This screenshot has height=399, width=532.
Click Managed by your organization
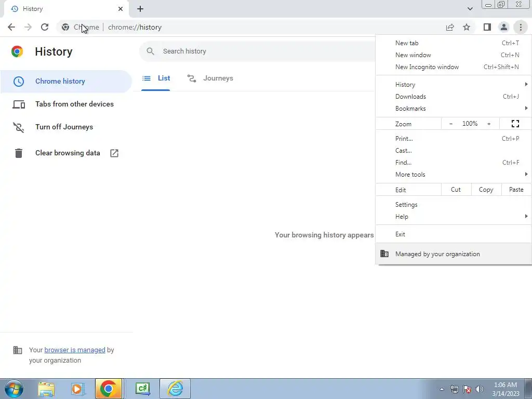click(454, 254)
